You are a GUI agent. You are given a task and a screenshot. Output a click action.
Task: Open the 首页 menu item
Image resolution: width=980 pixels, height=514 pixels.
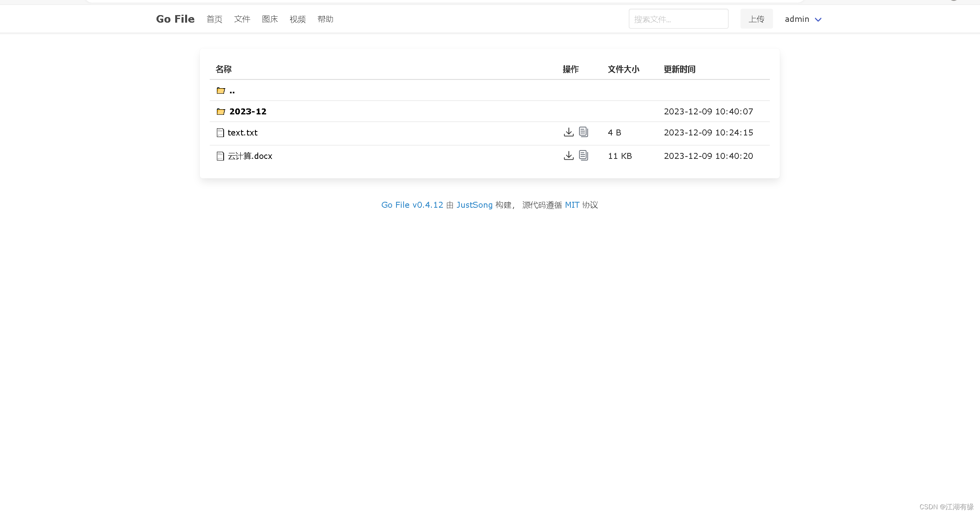pyautogui.click(x=215, y=19)
